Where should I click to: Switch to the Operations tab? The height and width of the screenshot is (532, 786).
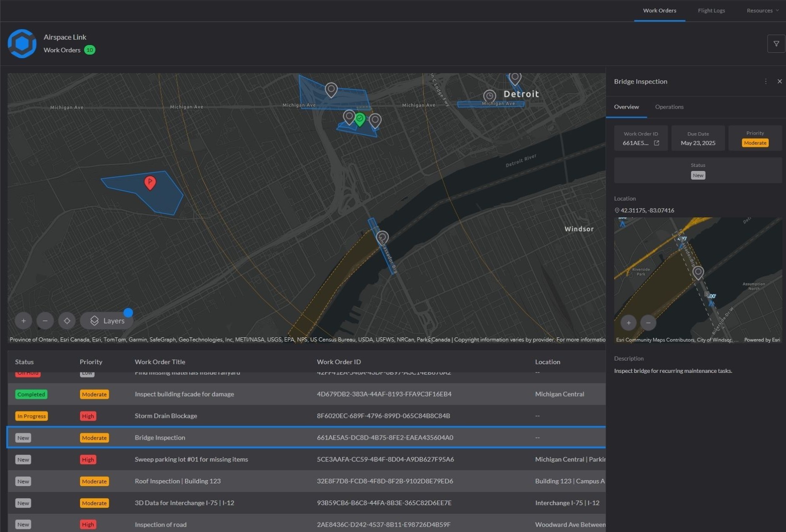669,107
